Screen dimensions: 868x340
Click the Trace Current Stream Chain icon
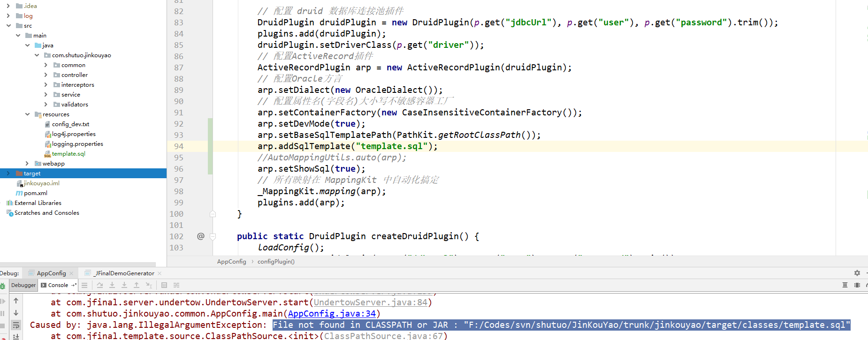tap(176, 285)
